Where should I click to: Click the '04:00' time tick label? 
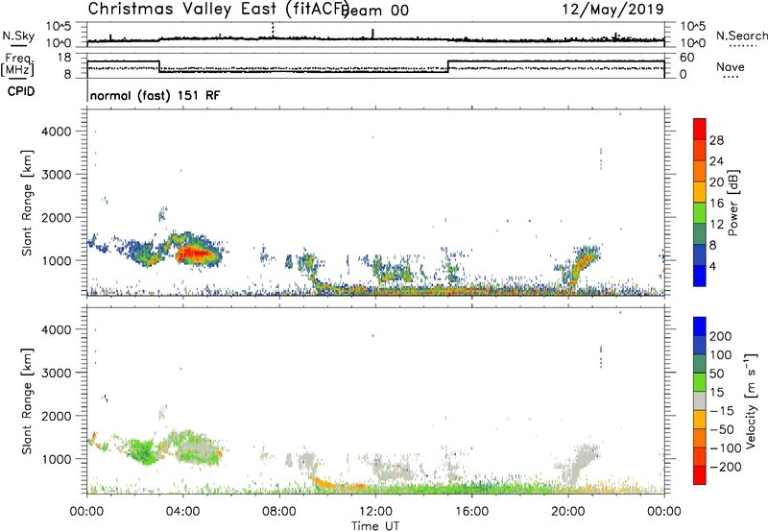pos(182,512)
